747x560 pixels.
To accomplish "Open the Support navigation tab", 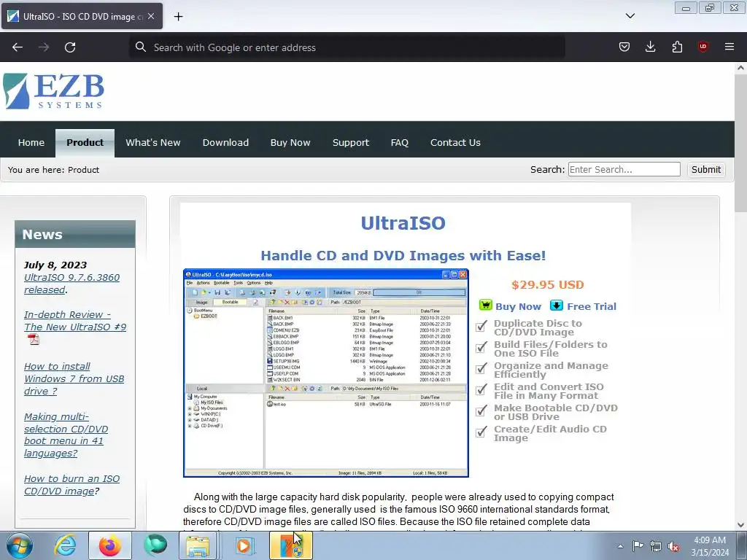I will (351, 142).
